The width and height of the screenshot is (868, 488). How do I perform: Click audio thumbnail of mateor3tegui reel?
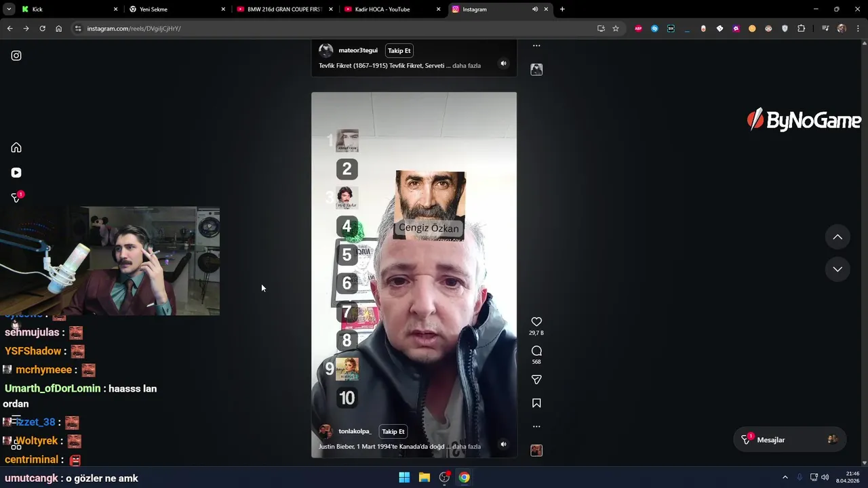[536, 69]
